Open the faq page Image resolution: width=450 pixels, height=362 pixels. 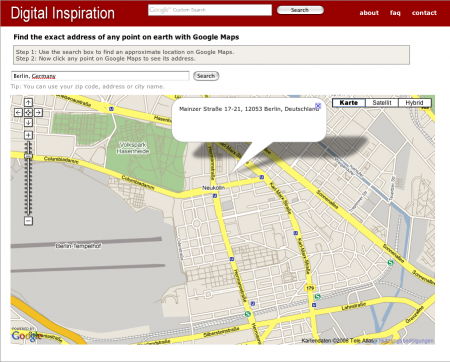395,13
